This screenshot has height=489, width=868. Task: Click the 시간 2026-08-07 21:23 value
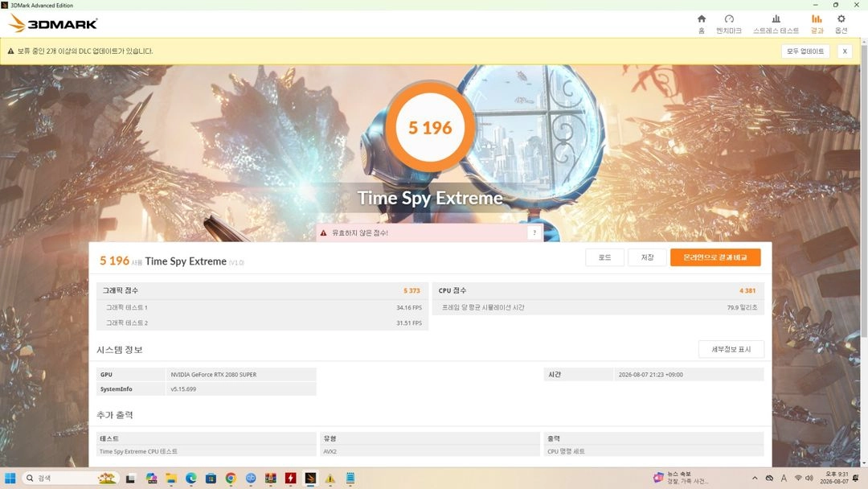(x=650, y=374)
